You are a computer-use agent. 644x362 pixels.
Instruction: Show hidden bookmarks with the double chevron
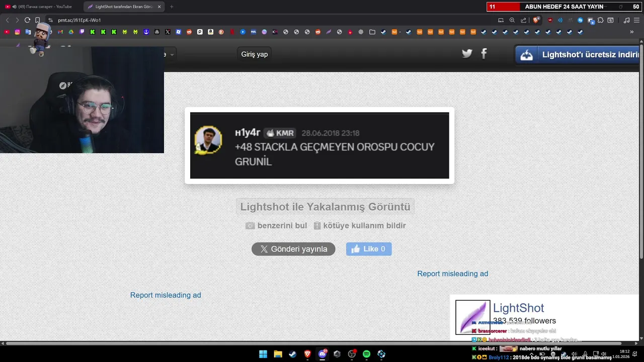click(x=632, y=32)
